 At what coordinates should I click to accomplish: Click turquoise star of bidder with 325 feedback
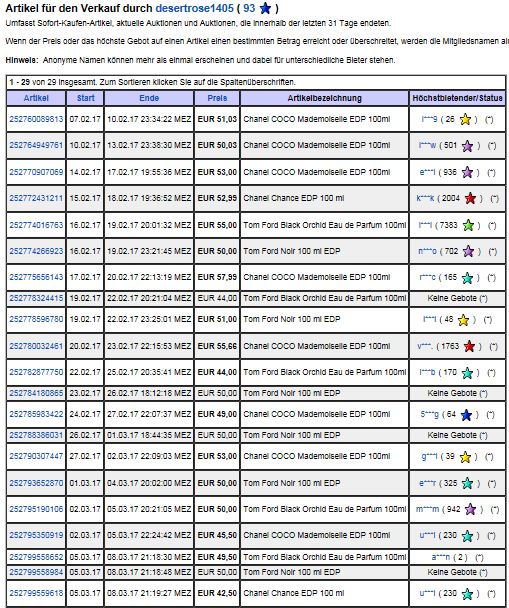click(x=468, y=484)
